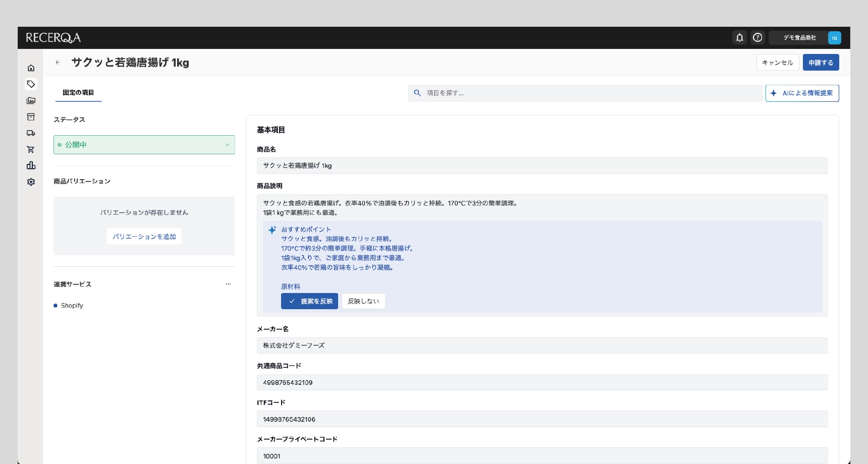Click the shopping cart sidebar icon

coord(31,149)
